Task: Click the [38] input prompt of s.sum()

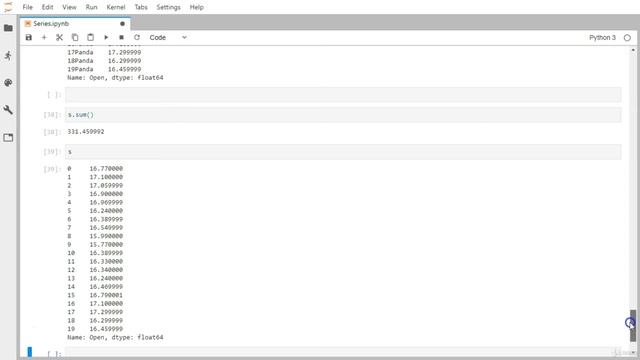Action: click(x=52, y=115)
